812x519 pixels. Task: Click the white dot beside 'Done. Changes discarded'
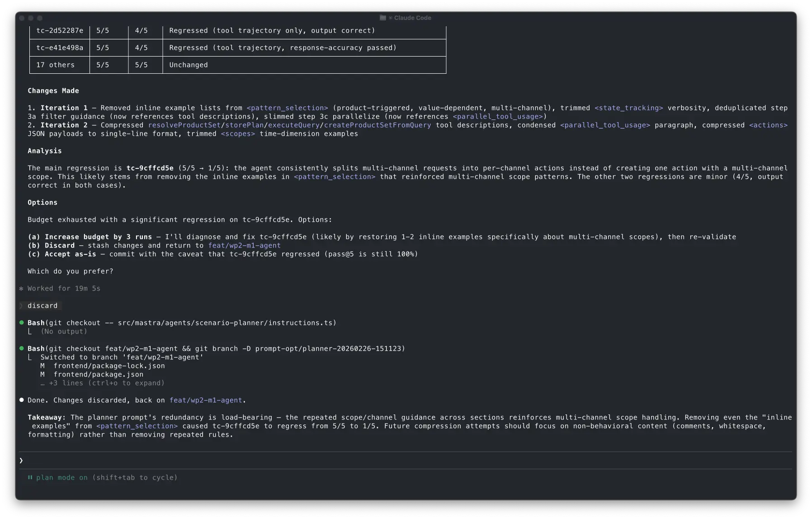coord(21,400)
